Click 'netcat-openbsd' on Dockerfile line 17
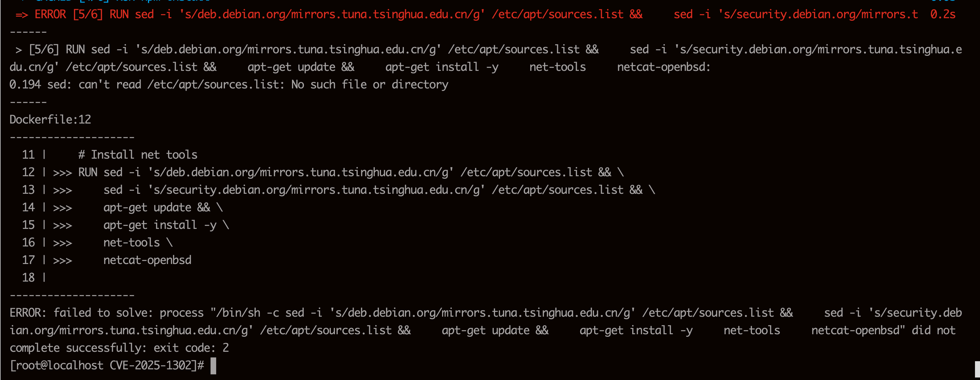Image resolution: width=980 pixels, height=380 pixels. pyautogui.click(x=147, y=260)
